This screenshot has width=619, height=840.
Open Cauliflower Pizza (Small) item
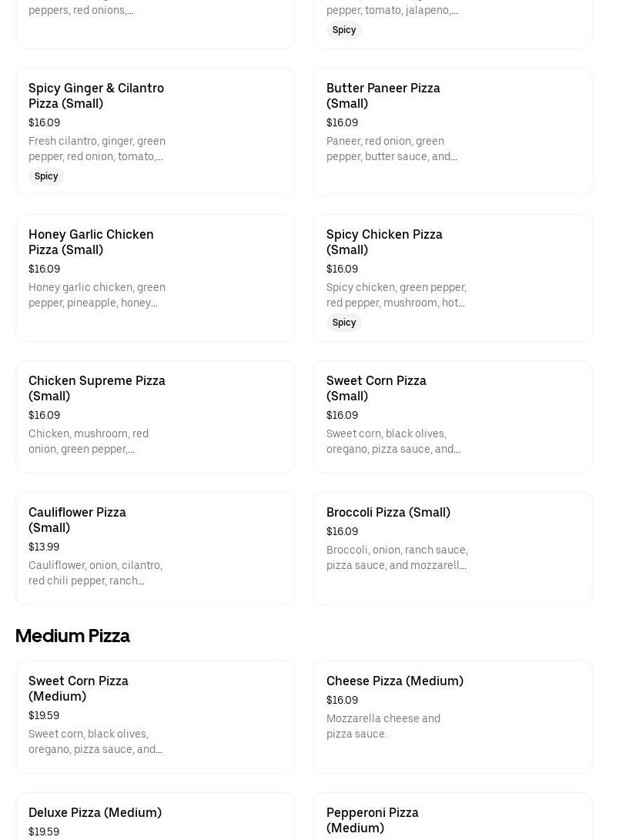point(77,520)
